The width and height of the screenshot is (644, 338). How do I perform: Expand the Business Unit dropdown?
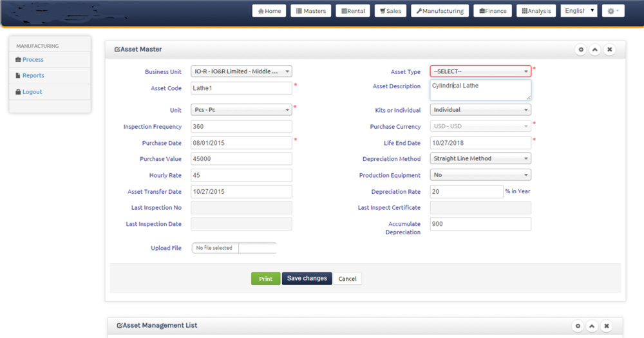241,71
